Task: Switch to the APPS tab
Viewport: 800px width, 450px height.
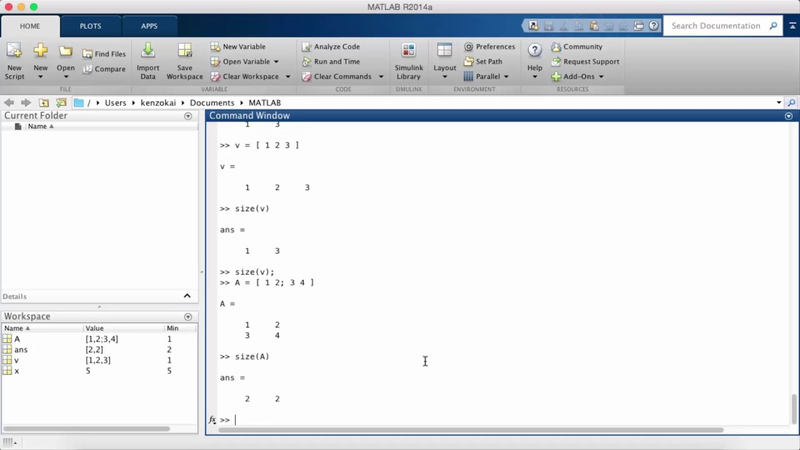Action: tap(149, 26)
